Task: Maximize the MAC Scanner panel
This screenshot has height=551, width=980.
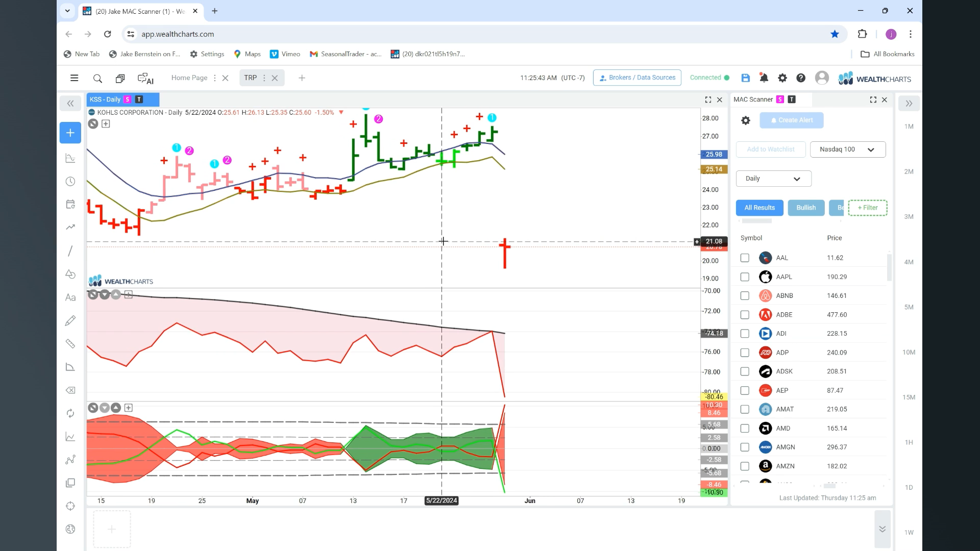Action: coord(873,100)
